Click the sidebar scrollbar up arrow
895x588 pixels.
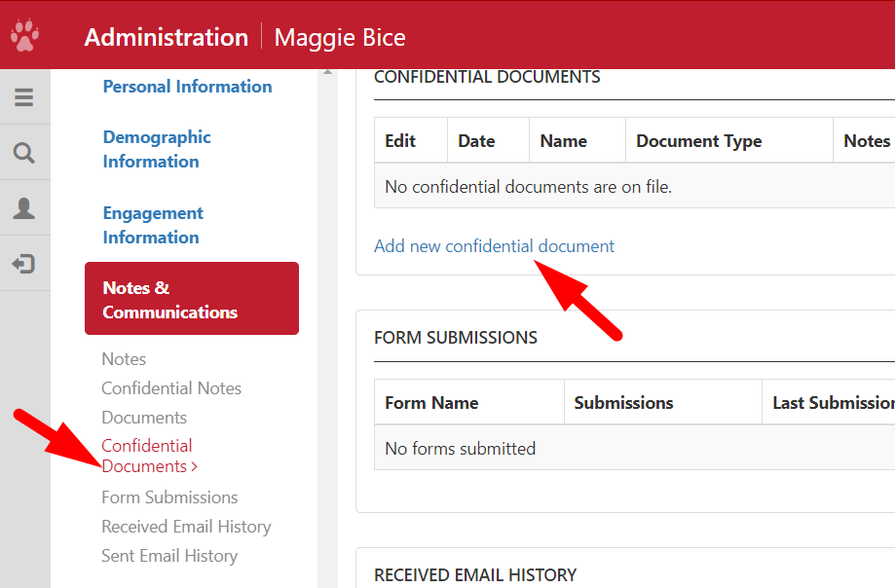click(x=327, y=72)
